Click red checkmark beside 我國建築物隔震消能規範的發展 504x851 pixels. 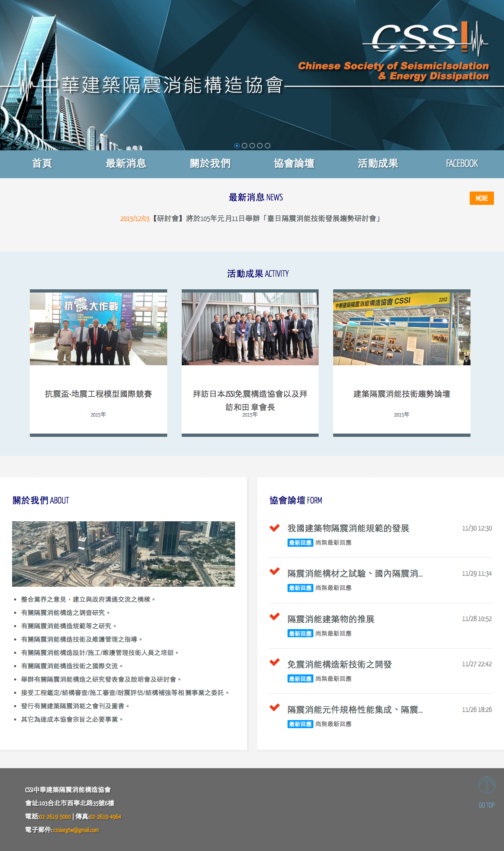click(275, 528)
